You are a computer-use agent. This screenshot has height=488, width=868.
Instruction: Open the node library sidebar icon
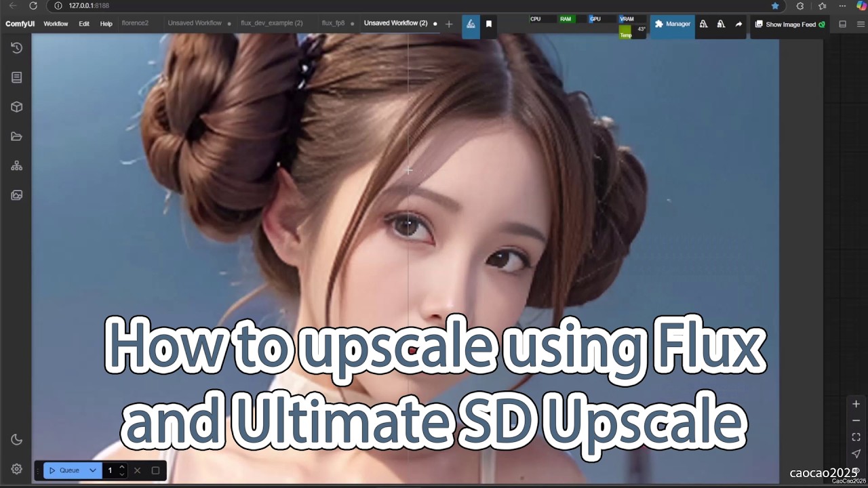point(17,77)
